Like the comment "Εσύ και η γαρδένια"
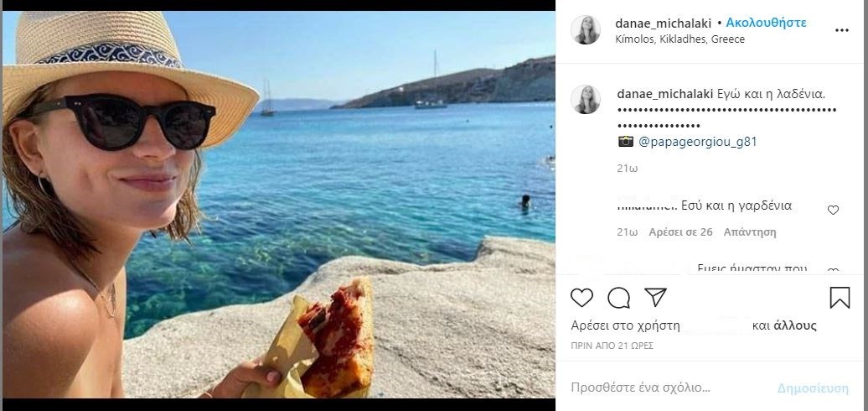 833,210
